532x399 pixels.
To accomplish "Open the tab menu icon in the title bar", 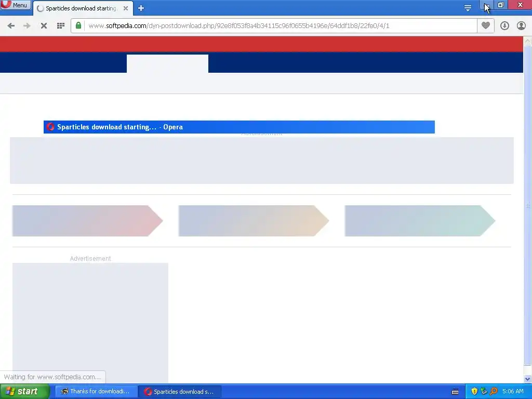I will click(468, 8).
